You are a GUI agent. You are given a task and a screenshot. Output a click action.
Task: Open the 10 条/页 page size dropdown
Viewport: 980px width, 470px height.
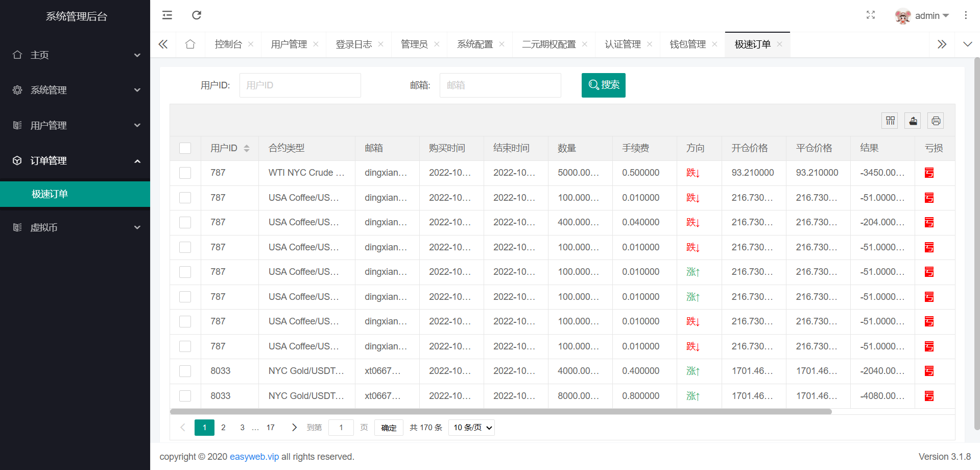tap(471, 428)
